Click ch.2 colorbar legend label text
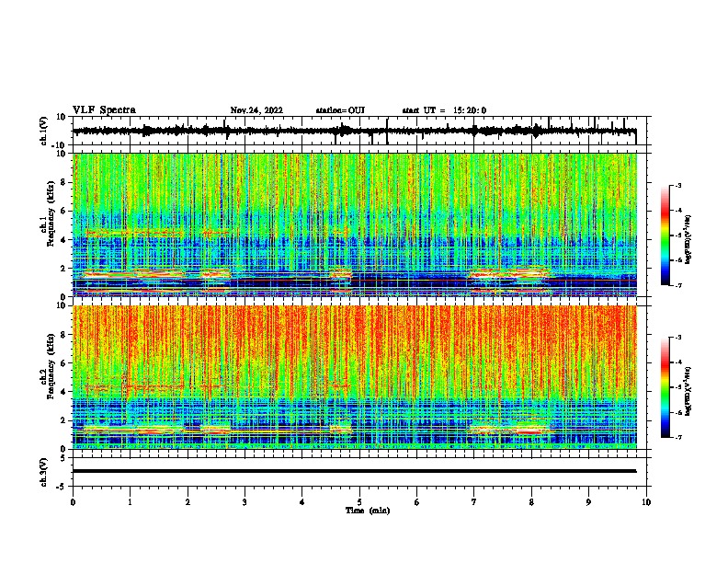The height and width of the screenshot is (563, 728). pyautogui.click(x=688, y=392)
